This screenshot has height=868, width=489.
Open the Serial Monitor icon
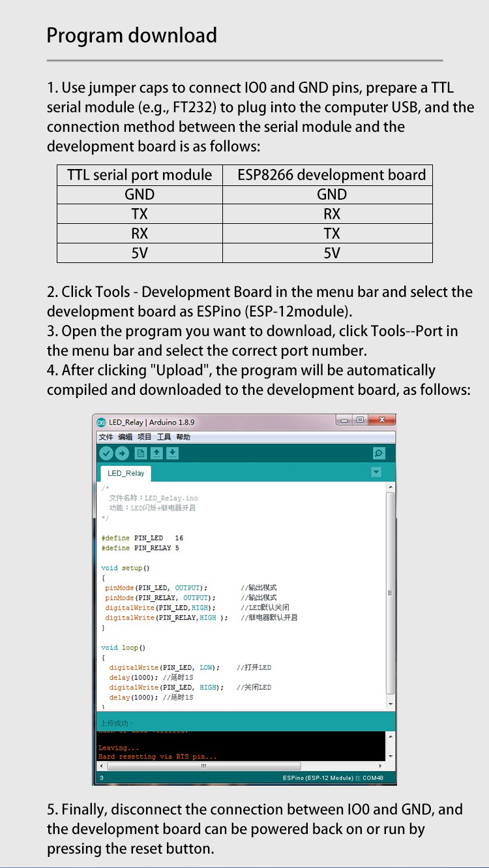pos(379,454)
